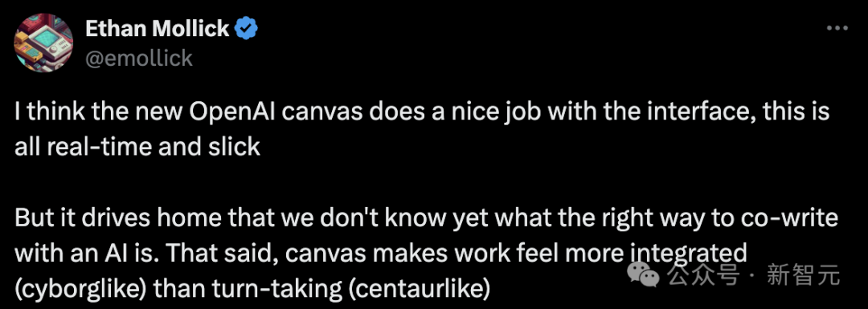Click the 新智元 watermark text
The image size is (868, 309).
tap(803, 274)
